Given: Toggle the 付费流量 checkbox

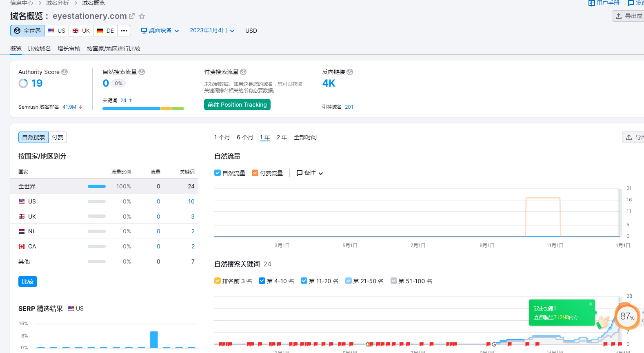Looking at the screenshot, I should click(255, 173).
